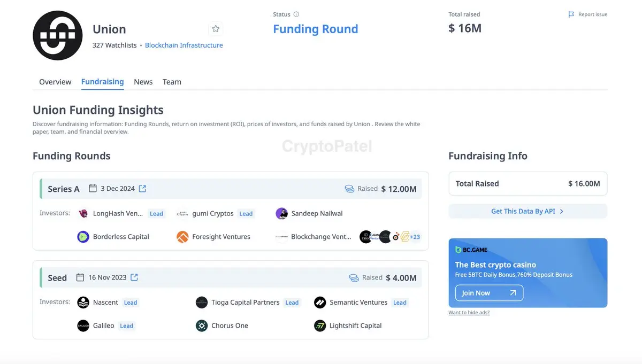Click the 3 Dec 2024 date
This screenshot has width=642, height=364.
[118, 189]
